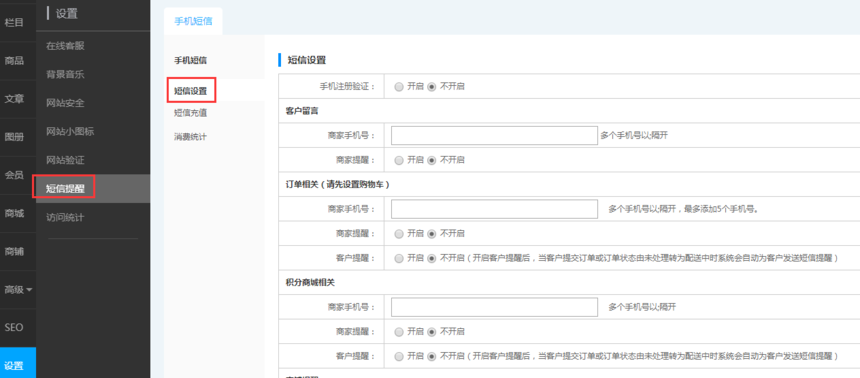Viewport: 860px width, 378px height.
Task: Select 不开启 for 积分商城相关 客户提醒
Action: click(x=432, y=357)
